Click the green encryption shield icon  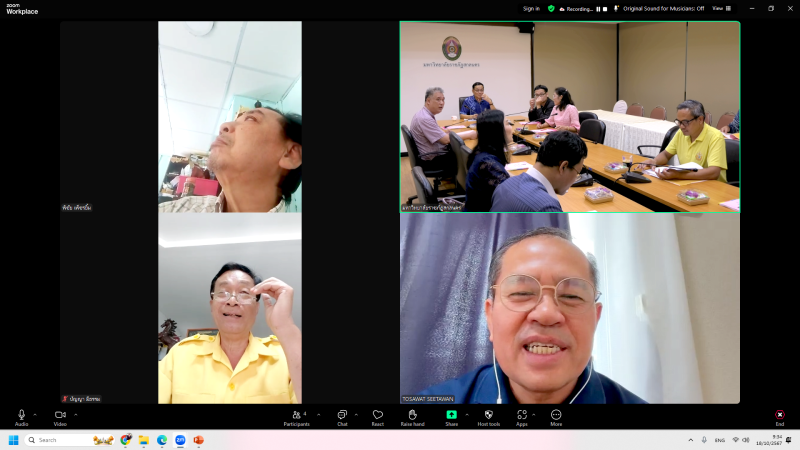[551, 8]
